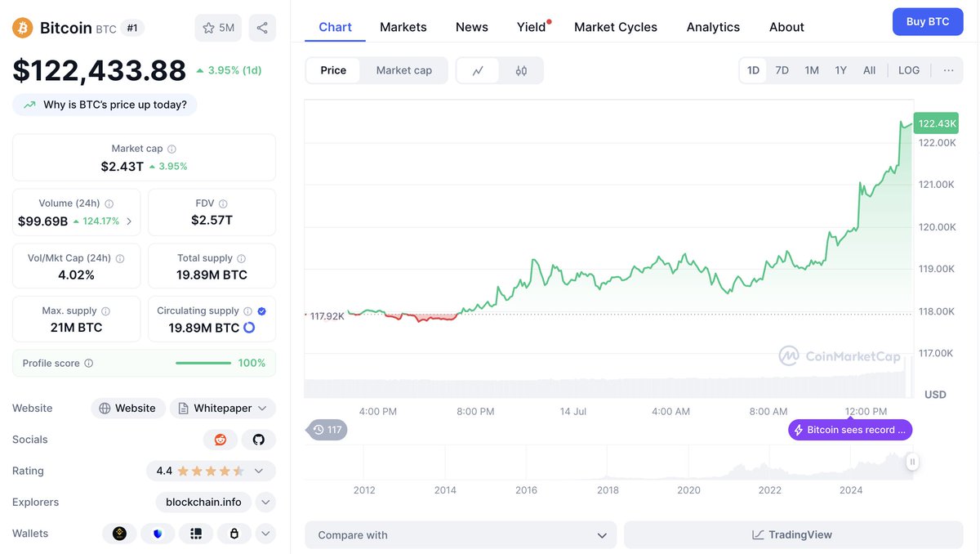Select the 1M time range
The image size is (980, 554).
(x=812, y=70)
